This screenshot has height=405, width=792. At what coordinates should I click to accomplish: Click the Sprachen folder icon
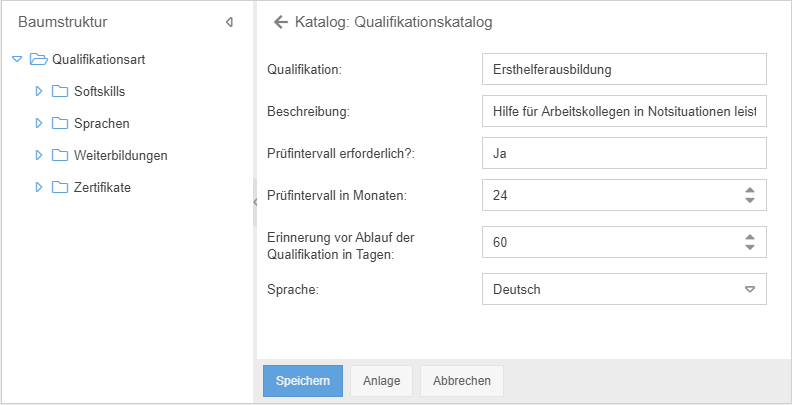[x=60, y=123]
